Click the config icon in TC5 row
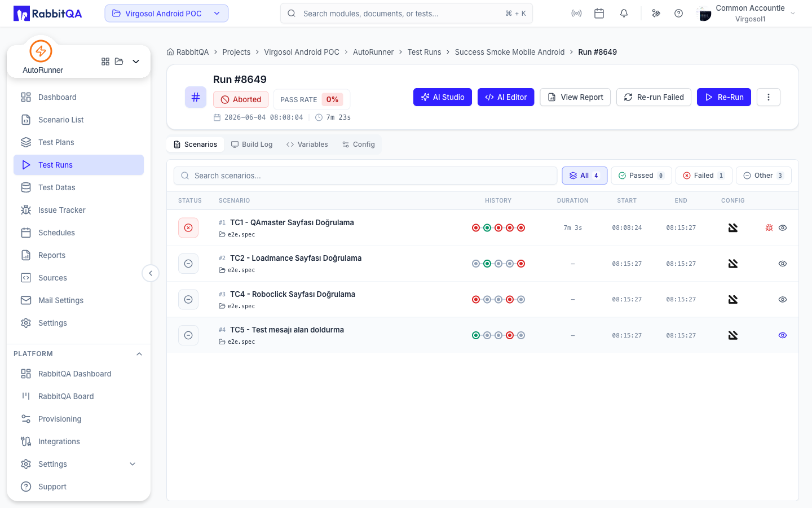Image resolution: width=812 pixels, height=508 pixels. (733, 335)
